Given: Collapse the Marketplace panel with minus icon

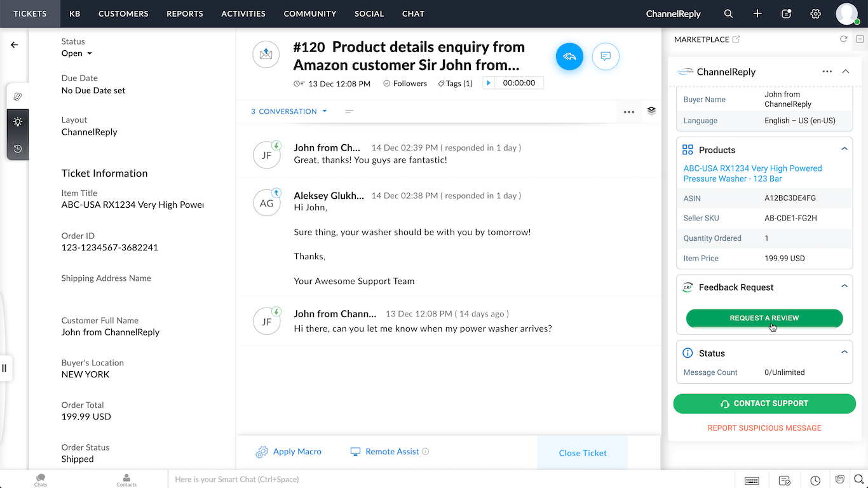Looking at the screenshot, I should [x=860, y=39].
